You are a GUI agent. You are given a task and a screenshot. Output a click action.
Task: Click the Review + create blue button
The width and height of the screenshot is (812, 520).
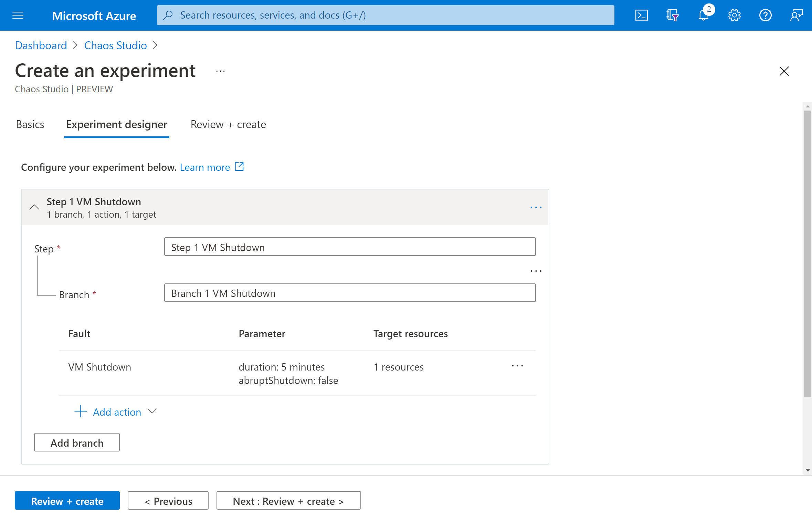[67, 501]
